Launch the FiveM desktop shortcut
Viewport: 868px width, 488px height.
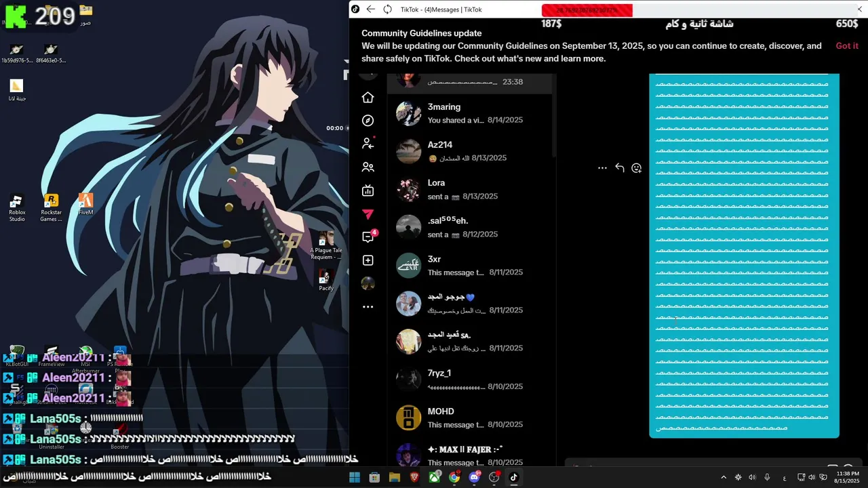tap(85, 204)
